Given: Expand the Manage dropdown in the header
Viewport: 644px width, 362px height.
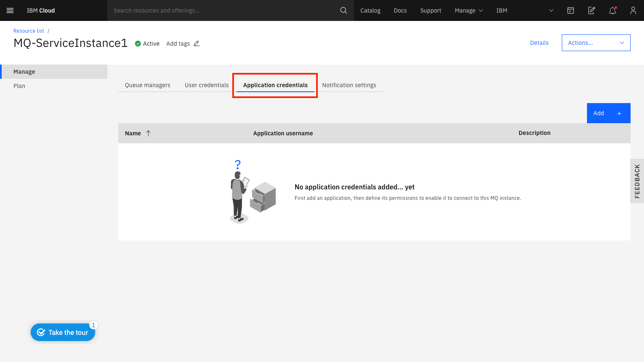Looking at the screenshot, I should click(469, 10).
